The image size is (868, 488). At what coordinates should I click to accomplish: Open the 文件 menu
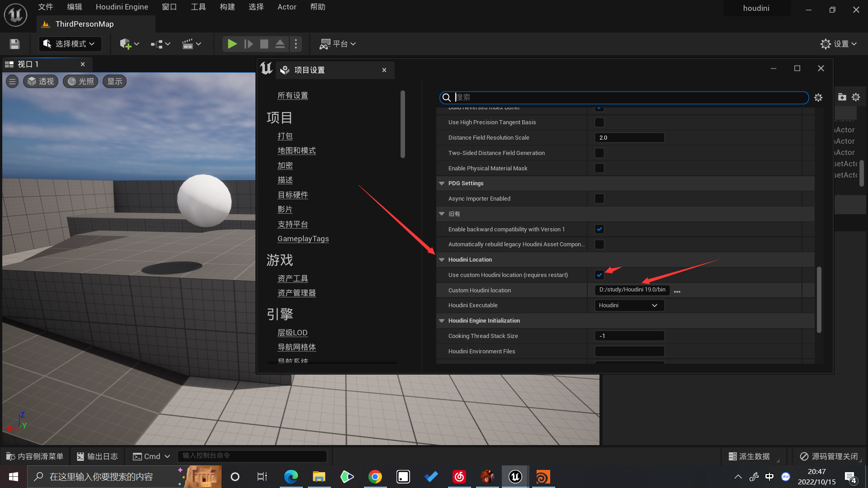coord(45,7)
